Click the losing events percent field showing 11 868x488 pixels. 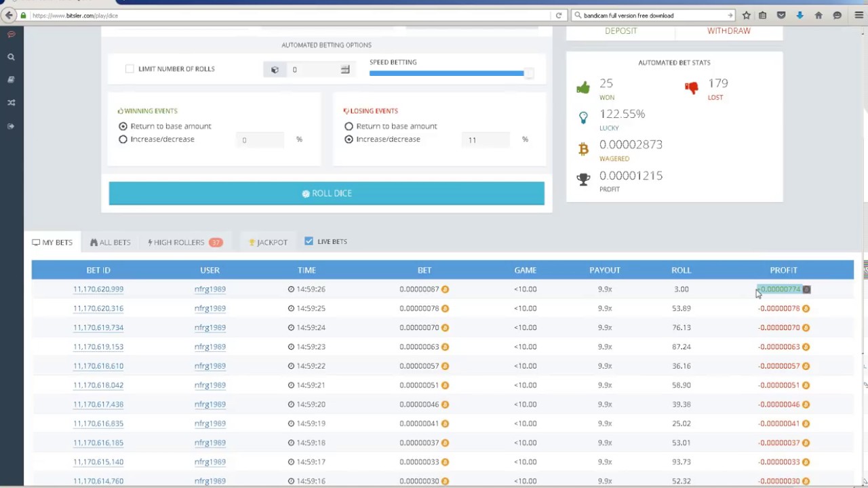487,140
